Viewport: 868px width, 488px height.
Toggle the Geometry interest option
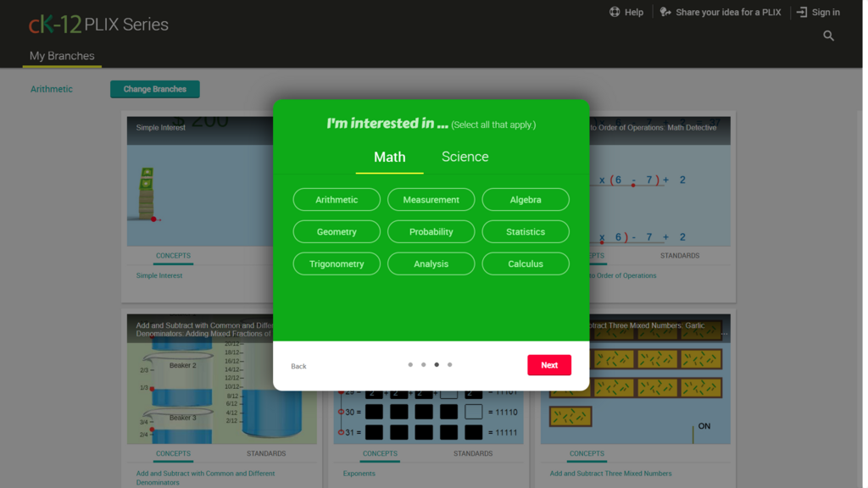click(x=337, y=232)
